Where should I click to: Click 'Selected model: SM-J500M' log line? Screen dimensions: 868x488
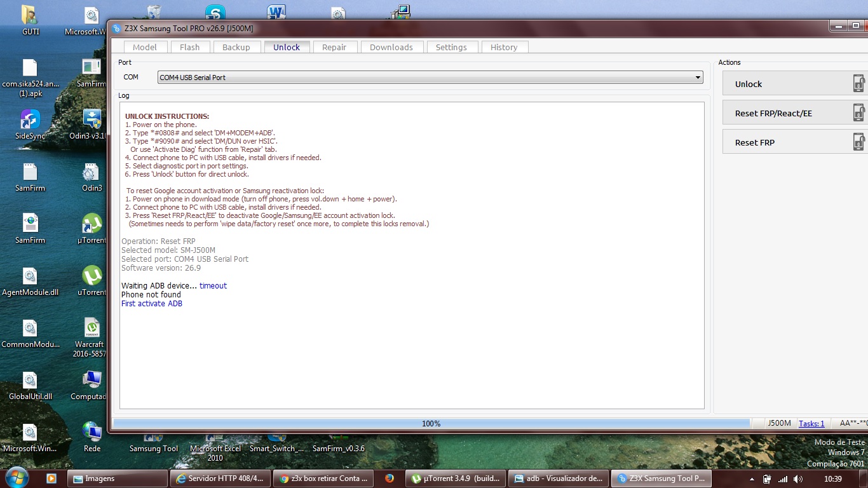pos(168,250)
